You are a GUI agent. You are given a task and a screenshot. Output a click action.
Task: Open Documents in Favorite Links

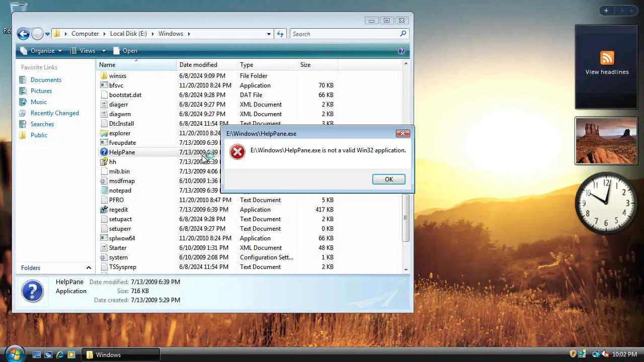(46, 80)
